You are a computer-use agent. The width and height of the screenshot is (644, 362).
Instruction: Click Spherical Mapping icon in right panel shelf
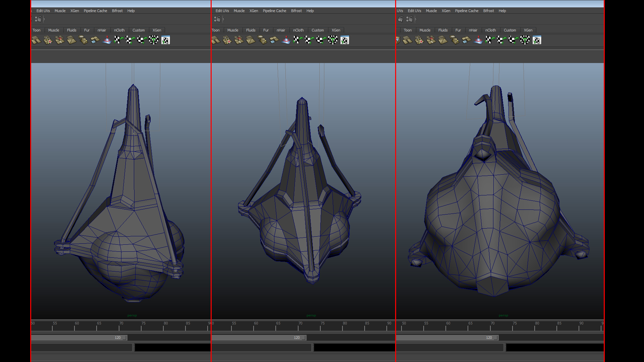tap(513, 40)
